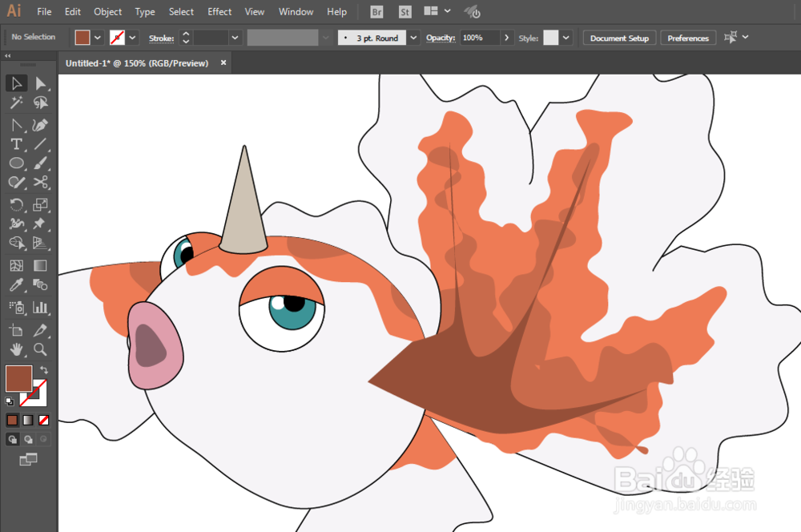Select the Gradient tool
Image resolution: width=801 pixels, height=532 pixels.
pyautogui.click(x=40, y=266)
